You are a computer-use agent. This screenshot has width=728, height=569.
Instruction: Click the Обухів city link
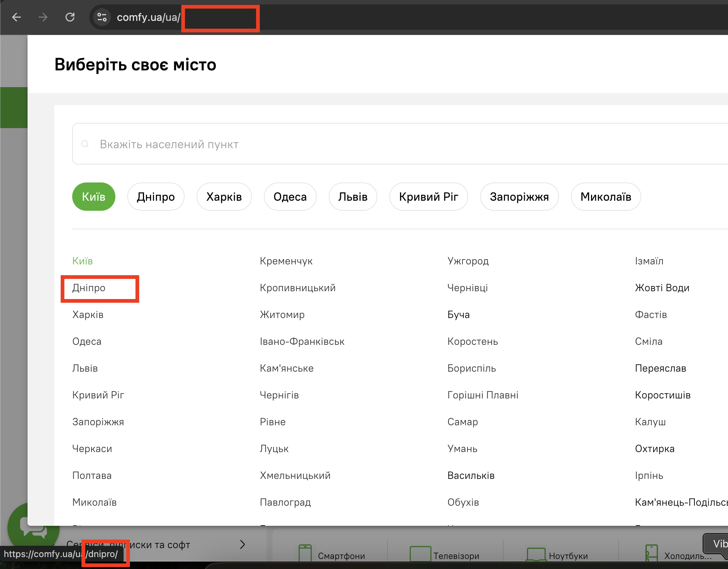tap(463, 502)
